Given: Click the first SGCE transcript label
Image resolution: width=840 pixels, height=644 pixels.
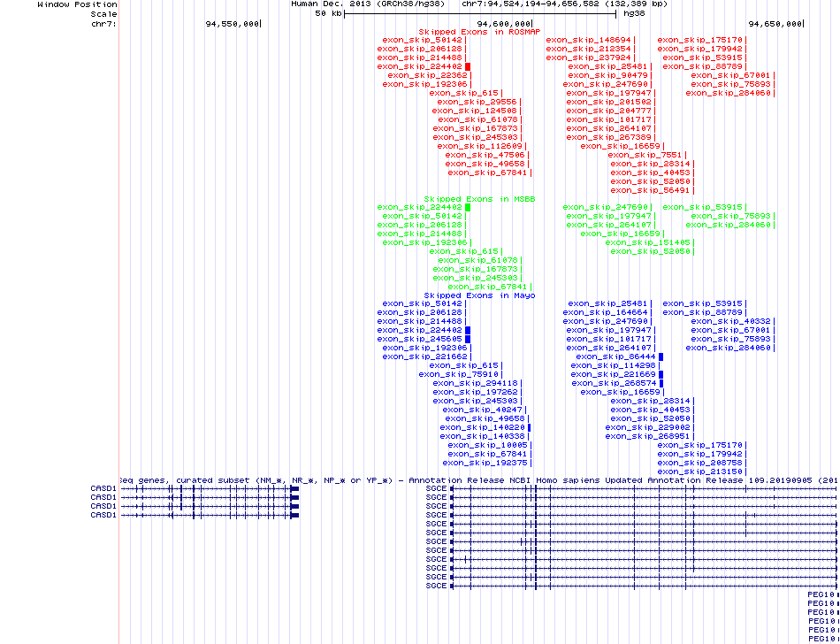Looking at the screenshot, I should coord(437,488).
